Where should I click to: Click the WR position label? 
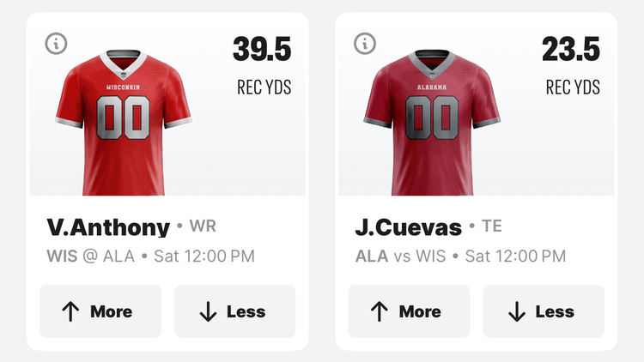[202, 226]
